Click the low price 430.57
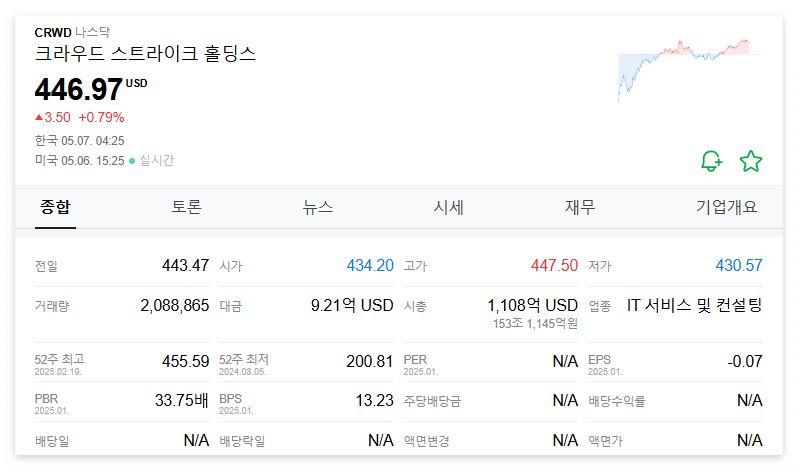This screenshot has height=470, width=798. [739, 266]
